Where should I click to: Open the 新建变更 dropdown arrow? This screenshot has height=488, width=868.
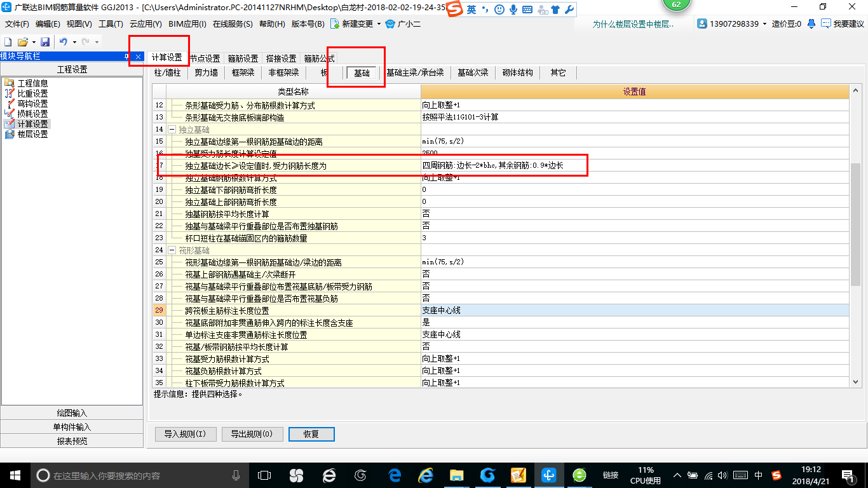(x=379, y=24)
